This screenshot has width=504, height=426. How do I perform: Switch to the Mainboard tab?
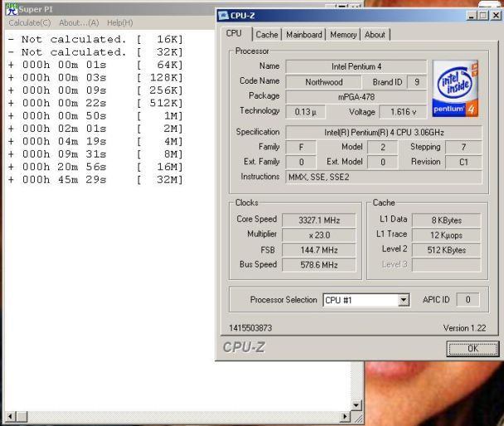tap(304, 34)
